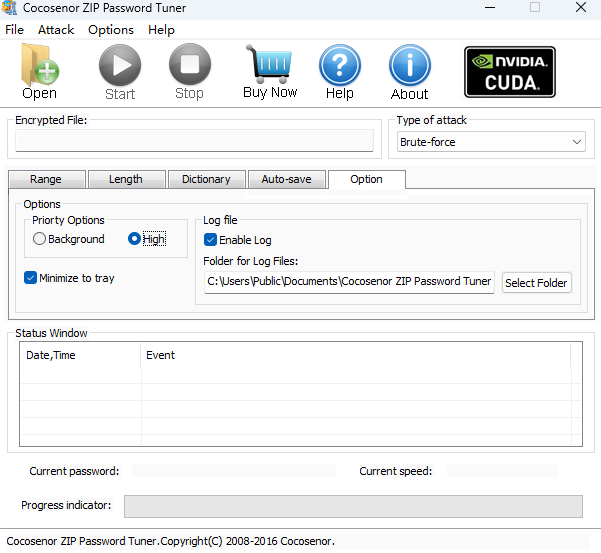Open the Buy Now shopping cart
Image resolution: width=601 pixels, height=553 pixels.
coord(270,67)
